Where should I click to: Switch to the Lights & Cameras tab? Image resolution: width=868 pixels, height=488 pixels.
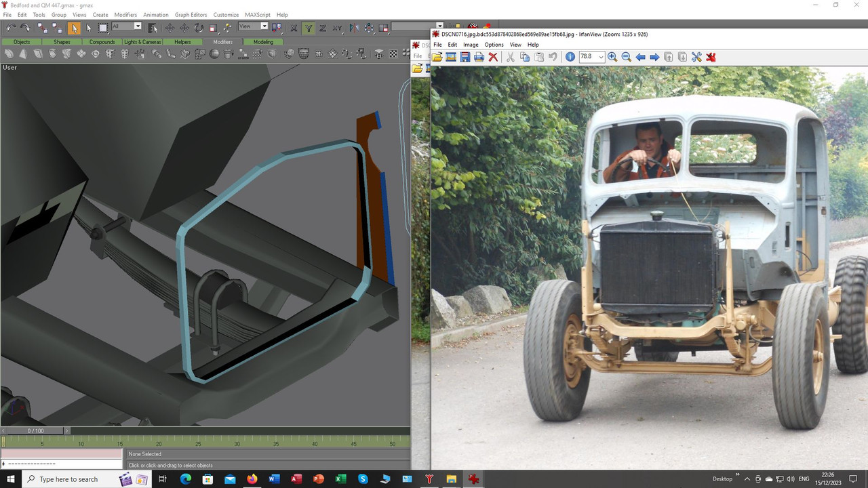142,42
